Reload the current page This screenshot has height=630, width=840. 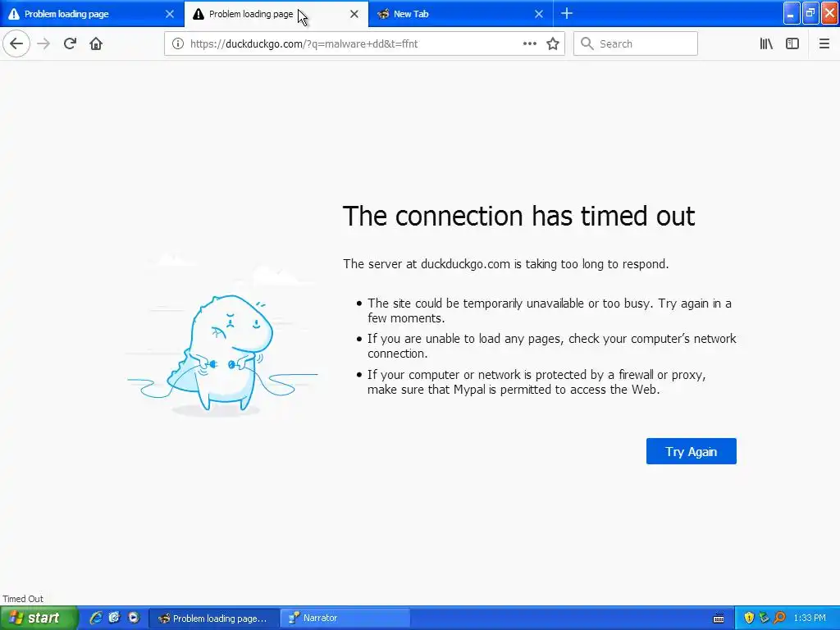tap(70, 43)
